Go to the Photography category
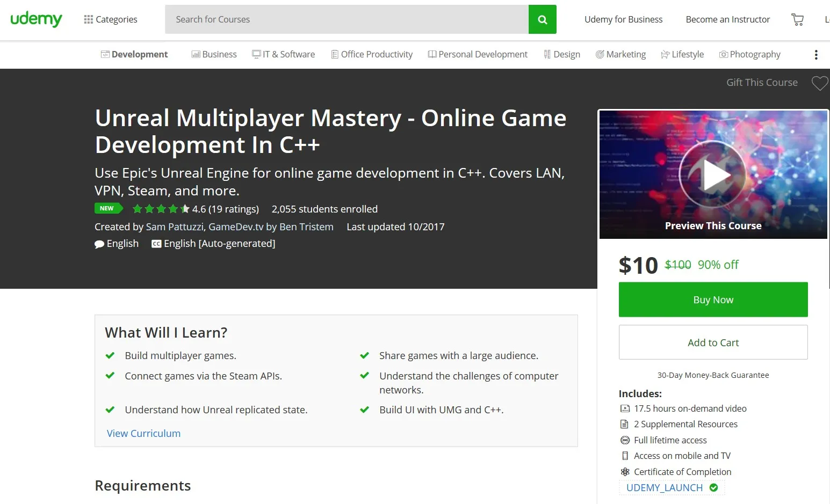830x504 pixels. (749, 55)
